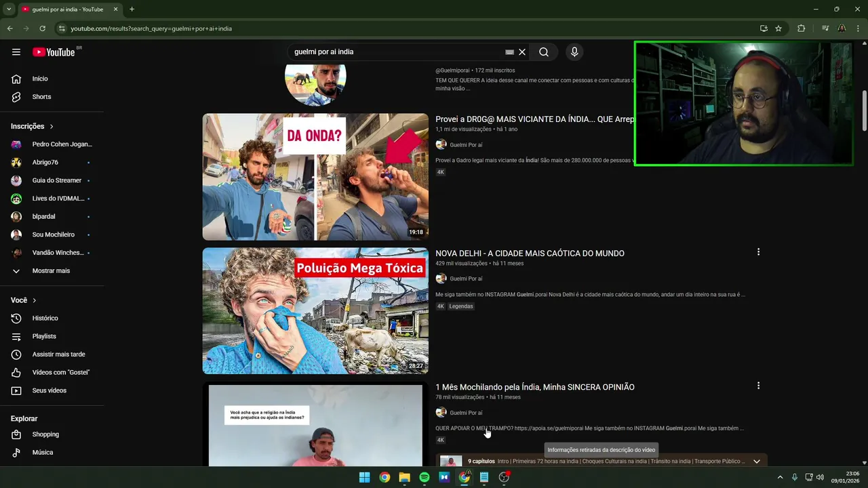Click the religião na Índia video thumbnail

(315, 424)
